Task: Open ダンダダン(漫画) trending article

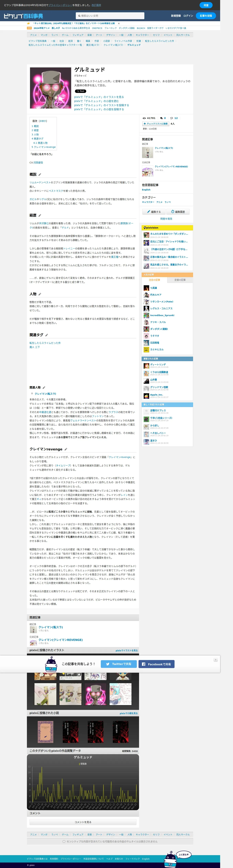Action: 159,329
